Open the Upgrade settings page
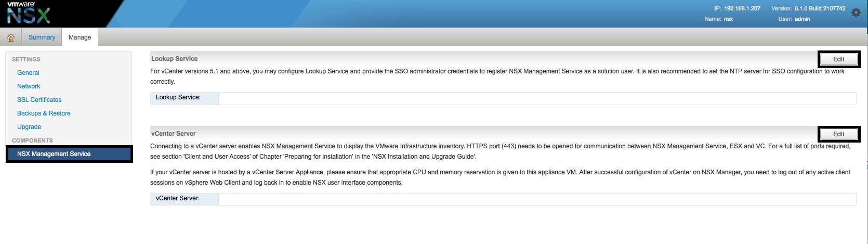 click(29, 127)
